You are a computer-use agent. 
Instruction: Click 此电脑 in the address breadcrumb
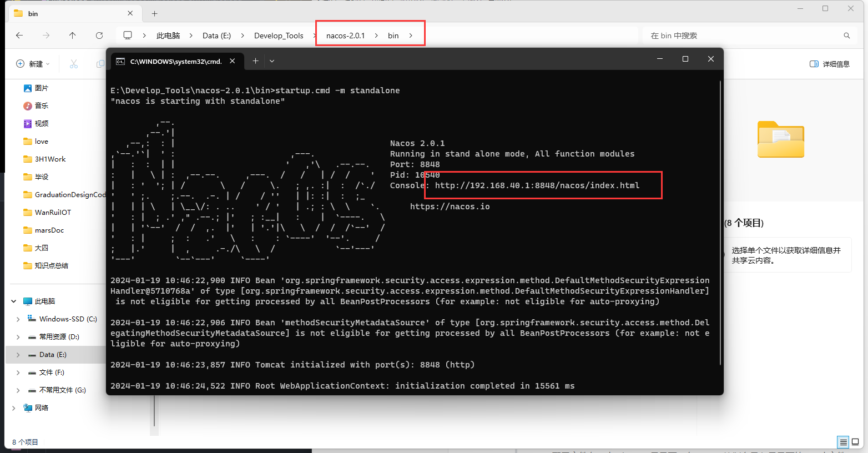168,36
